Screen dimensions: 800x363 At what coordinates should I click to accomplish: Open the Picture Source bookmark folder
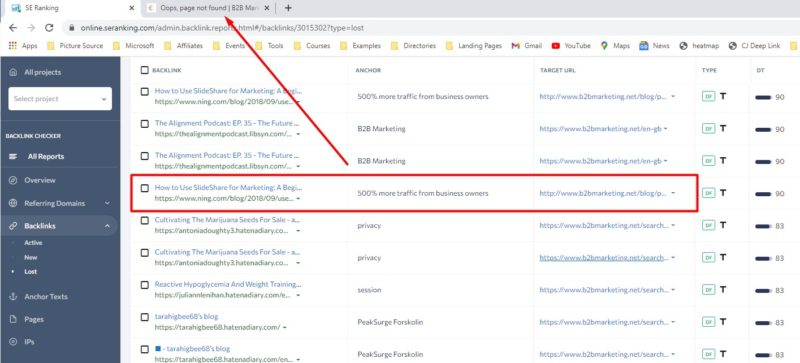pyautogui.click(x=75, y=46)
